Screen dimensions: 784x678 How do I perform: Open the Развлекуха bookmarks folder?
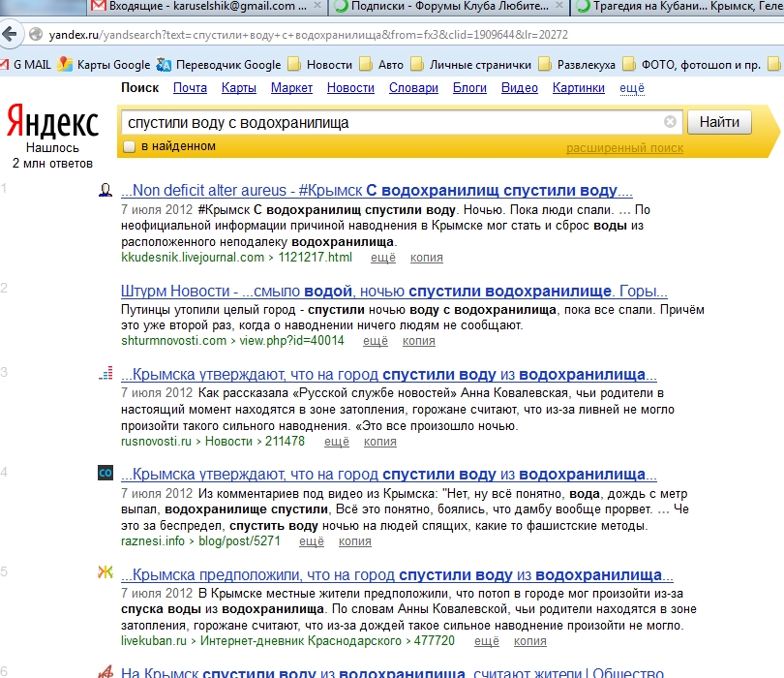pos(579,65)
